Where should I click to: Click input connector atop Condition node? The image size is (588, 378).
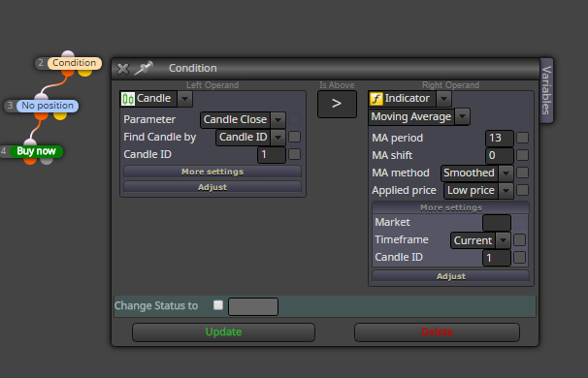pos(68,54)
